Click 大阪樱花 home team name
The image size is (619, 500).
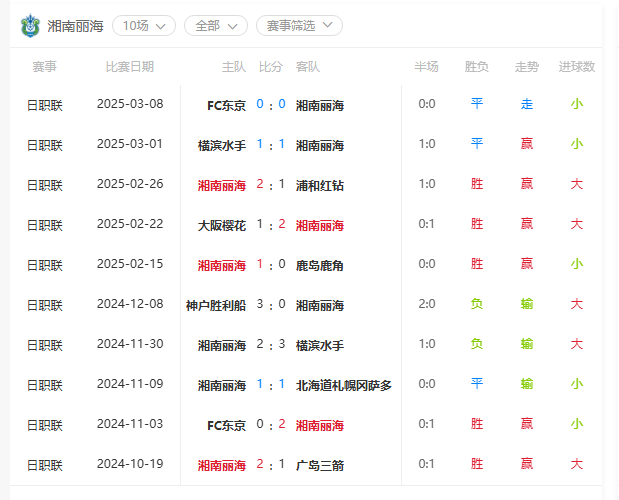[221, 225]
